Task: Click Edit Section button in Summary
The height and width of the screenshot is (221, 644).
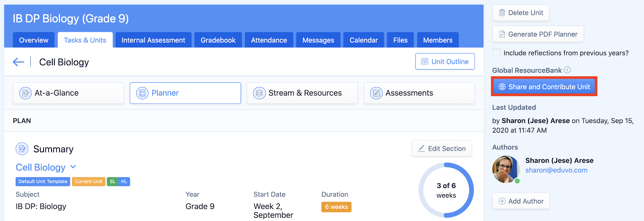Action: pos(442,149)
